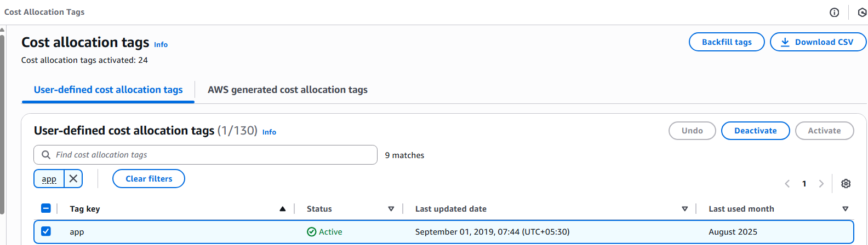The image size is (868, 245).
Task: Sort by Last used month arrow
Action: [845, 209]
